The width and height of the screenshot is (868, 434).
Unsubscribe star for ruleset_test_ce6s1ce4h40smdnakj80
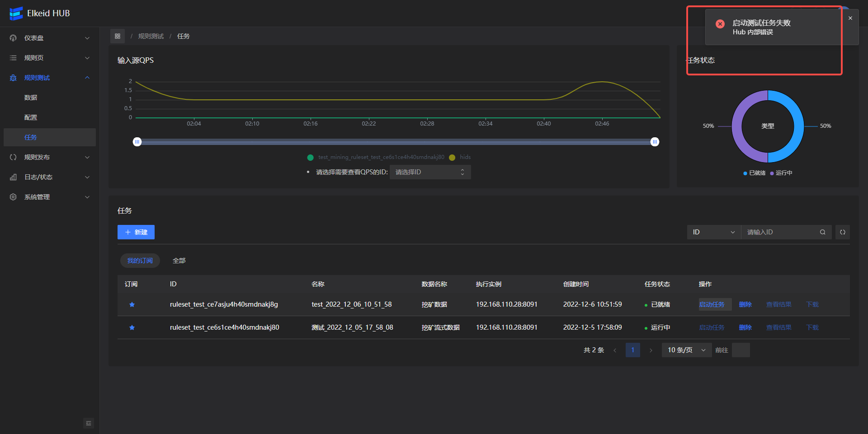(x=132, y=327)
